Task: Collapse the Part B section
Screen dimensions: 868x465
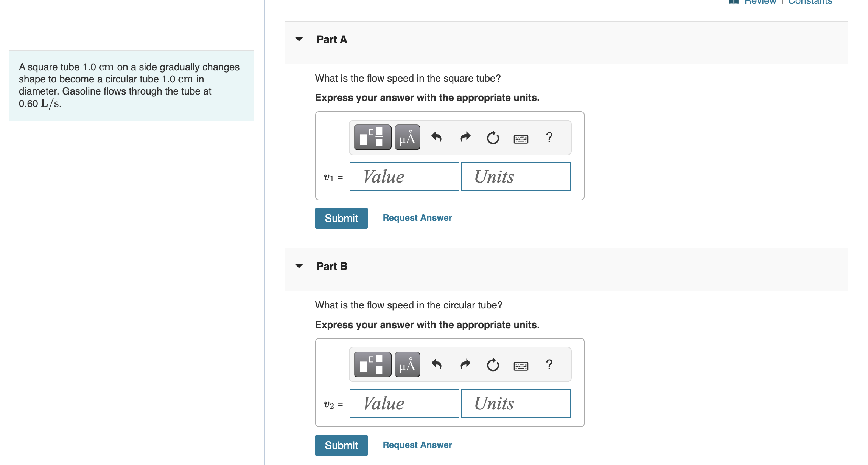Action: tap(299, 266)
